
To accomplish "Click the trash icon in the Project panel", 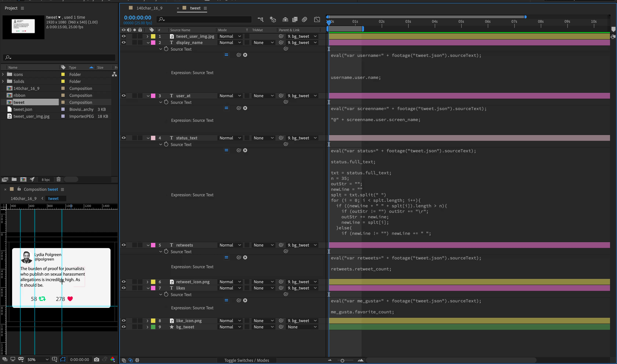I will (x=58, y=179).
